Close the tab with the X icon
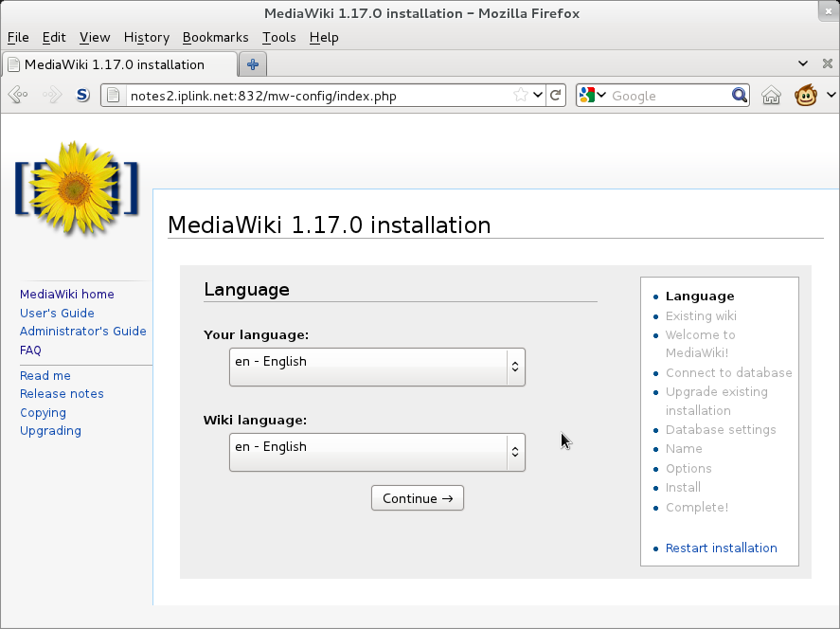The image size is (840, 629). pyautogui.click(x=827, y=63)
